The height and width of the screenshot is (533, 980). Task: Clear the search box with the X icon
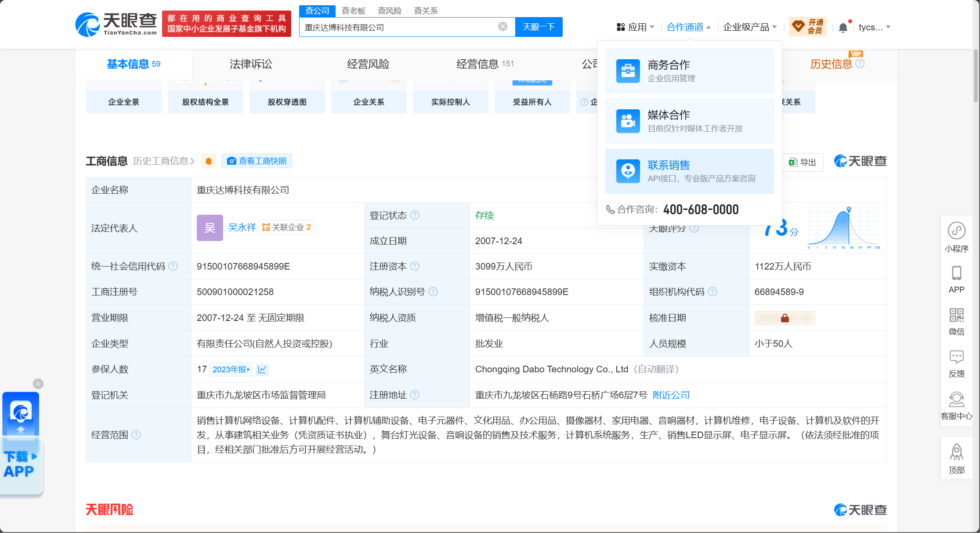point(503,27)
